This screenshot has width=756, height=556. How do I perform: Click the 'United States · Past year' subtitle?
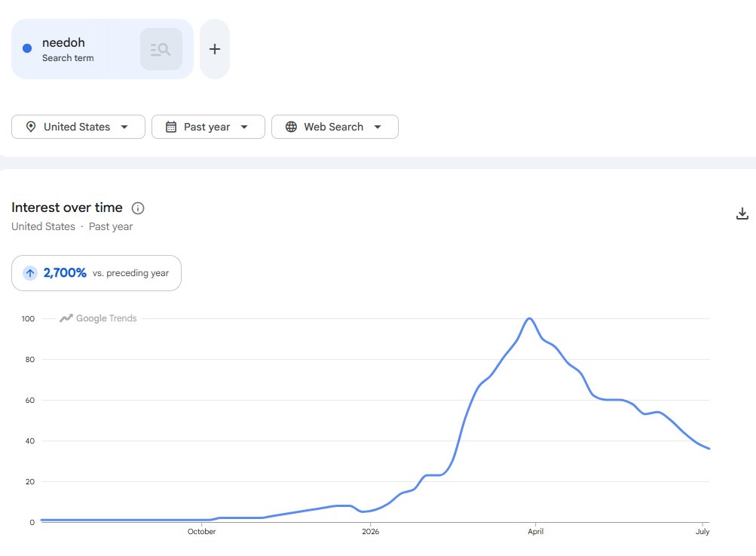tap(72, 227)
